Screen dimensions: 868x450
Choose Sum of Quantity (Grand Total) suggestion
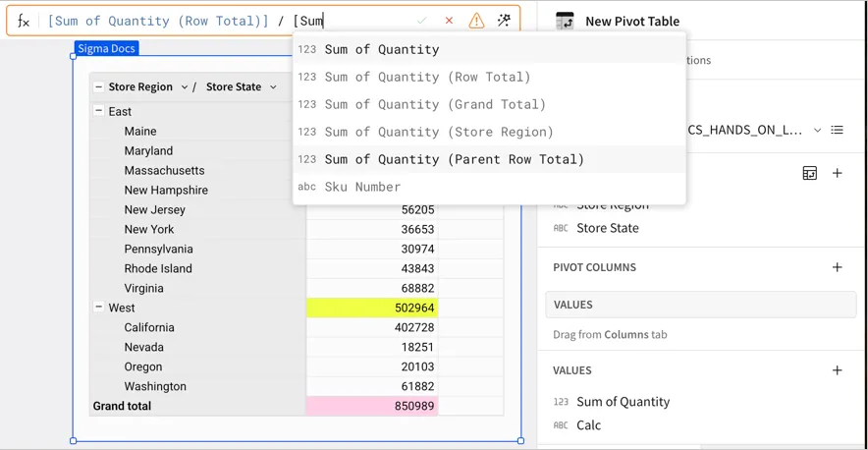coord(489,104)
